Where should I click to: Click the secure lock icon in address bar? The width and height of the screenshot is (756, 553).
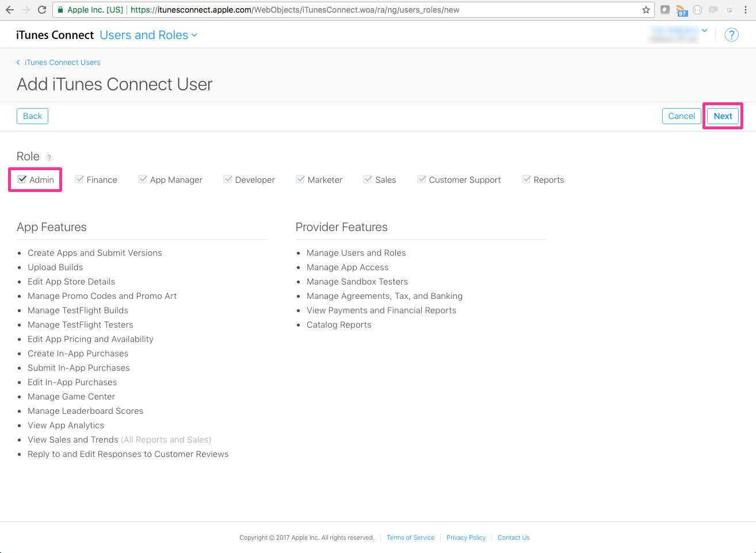pyautogui.click(x=60, y=10)
